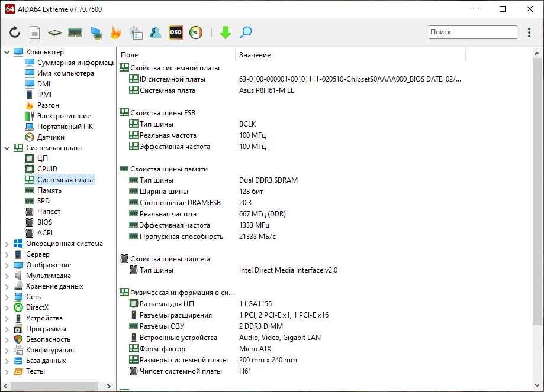Click the tree horizontal scrollbar right arrow

[108, 386]
